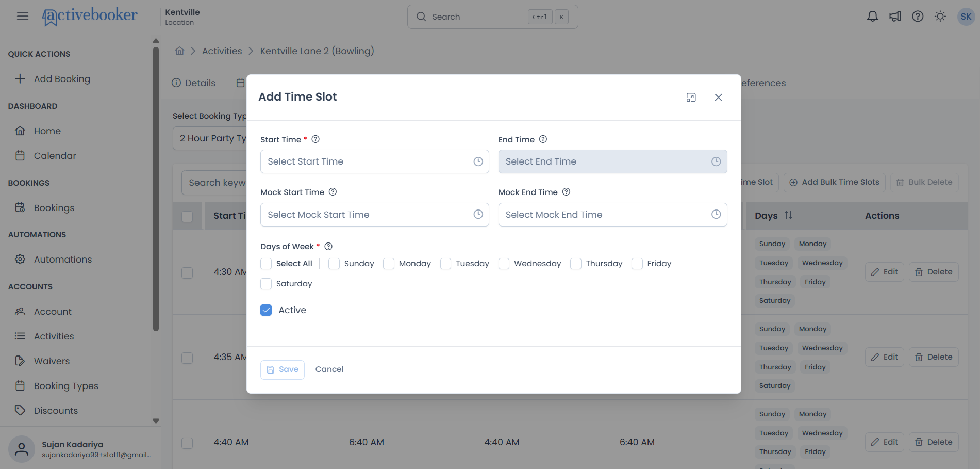The width and height of the screenshot is (980, 469).
Task: Show Start Time help tooltip icon
Action: (x=315, y=139)
